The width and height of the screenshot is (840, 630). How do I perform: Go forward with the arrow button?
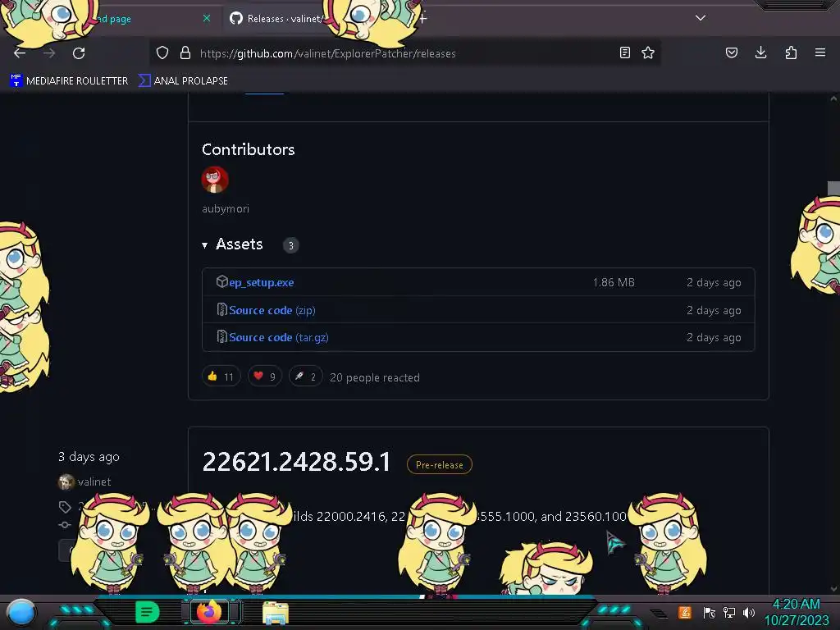click(x=49, y=53)
